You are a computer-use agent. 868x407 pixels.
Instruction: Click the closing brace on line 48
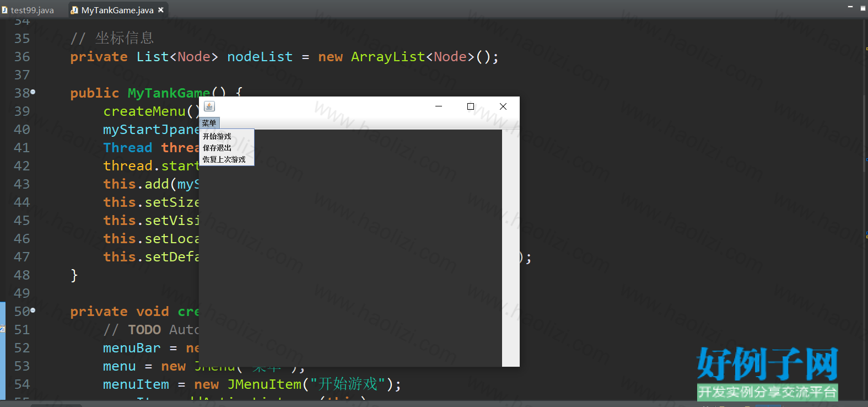[74, 275]
